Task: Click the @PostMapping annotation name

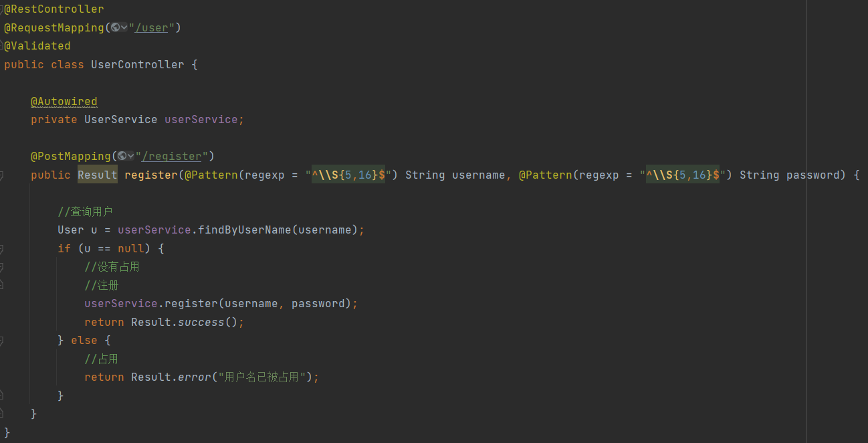Action: pyautogui.click(x=71, y=157)
